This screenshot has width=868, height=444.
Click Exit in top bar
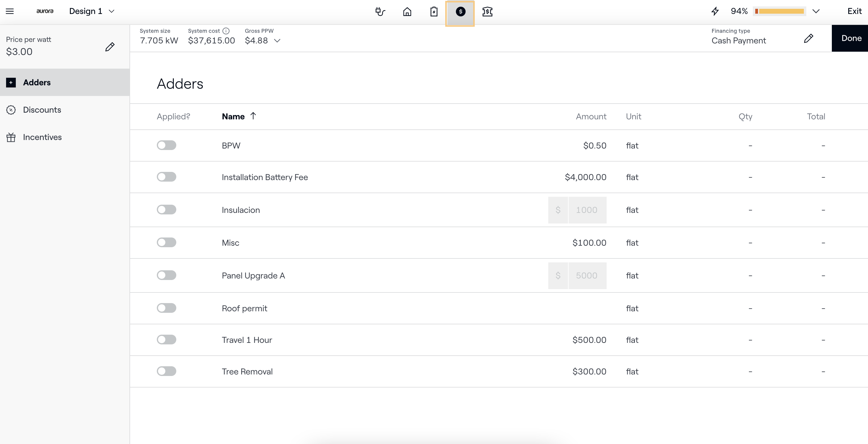click(x=854, y=12)
